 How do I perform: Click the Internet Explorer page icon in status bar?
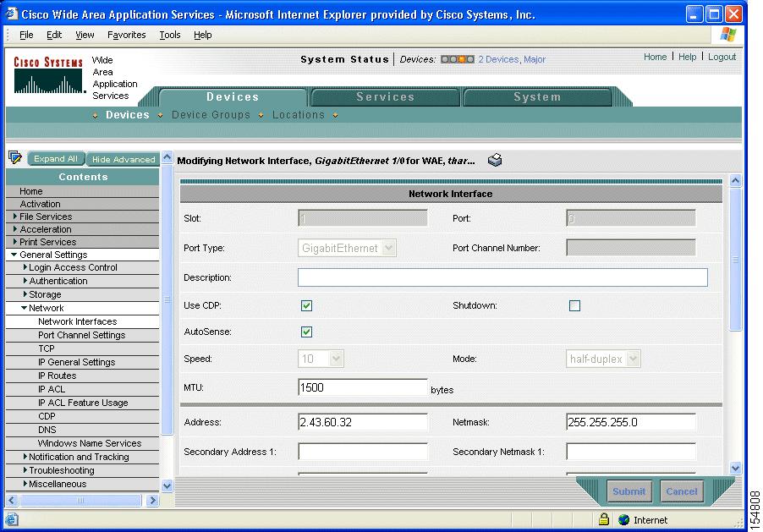click(12, 519)
